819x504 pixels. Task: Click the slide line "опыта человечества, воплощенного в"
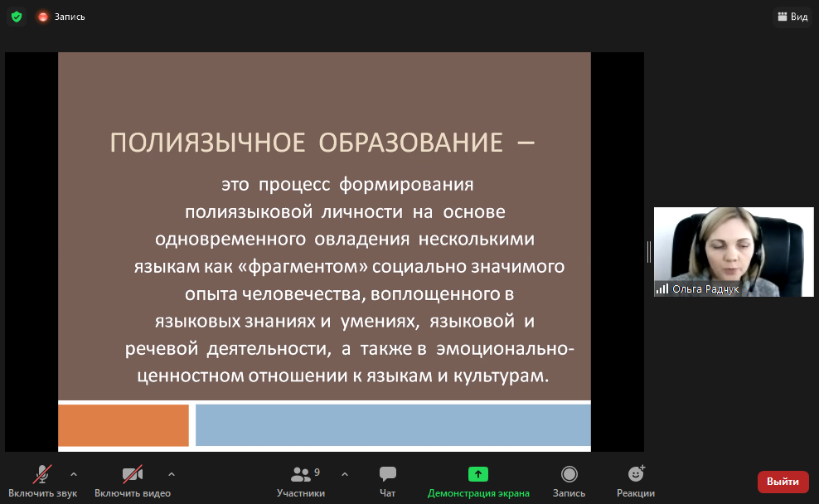tap(350, 294)
